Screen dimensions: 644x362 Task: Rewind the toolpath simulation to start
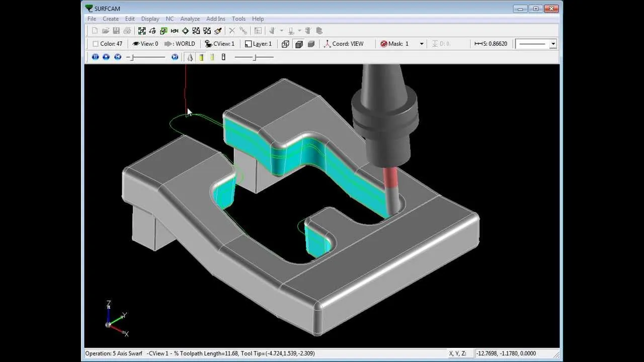[x=118, y=57]
